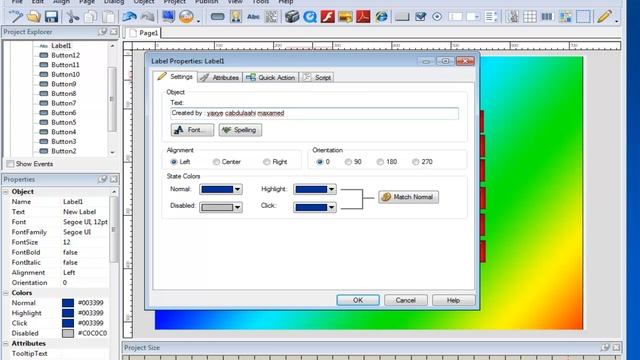Set orientation to 0 degrees

tap(320, 162)
